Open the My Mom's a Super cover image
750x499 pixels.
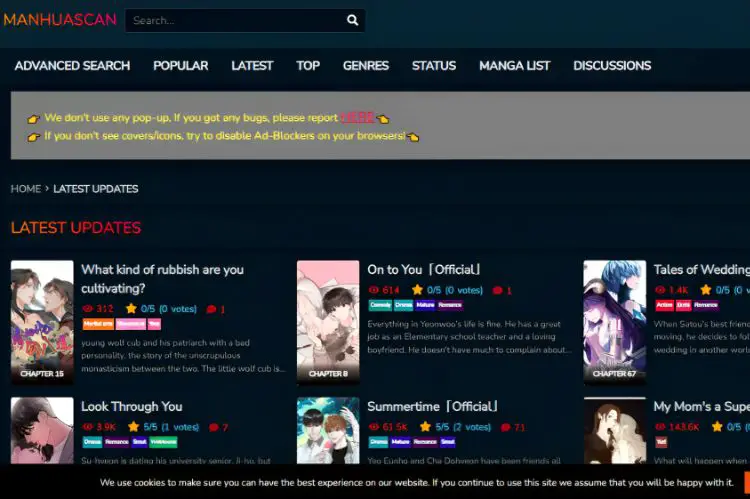pos(615,431)
